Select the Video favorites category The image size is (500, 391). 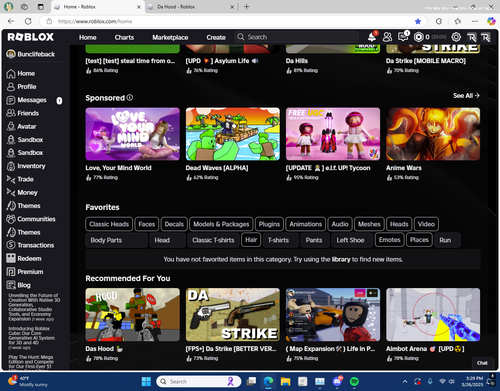coord(426,224)
